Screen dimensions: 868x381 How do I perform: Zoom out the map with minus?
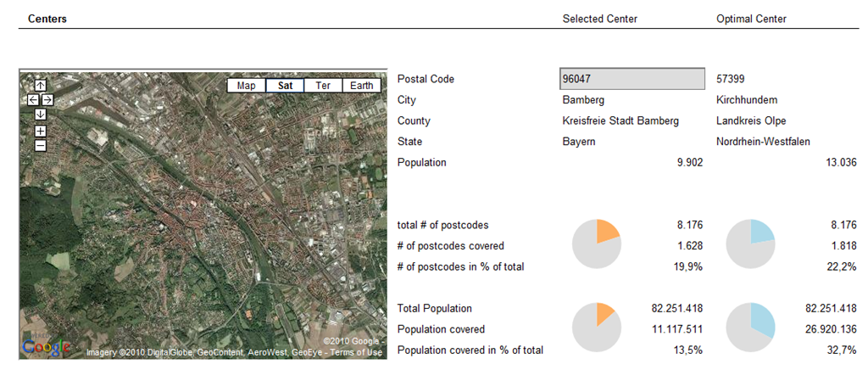tap(41, 146)
